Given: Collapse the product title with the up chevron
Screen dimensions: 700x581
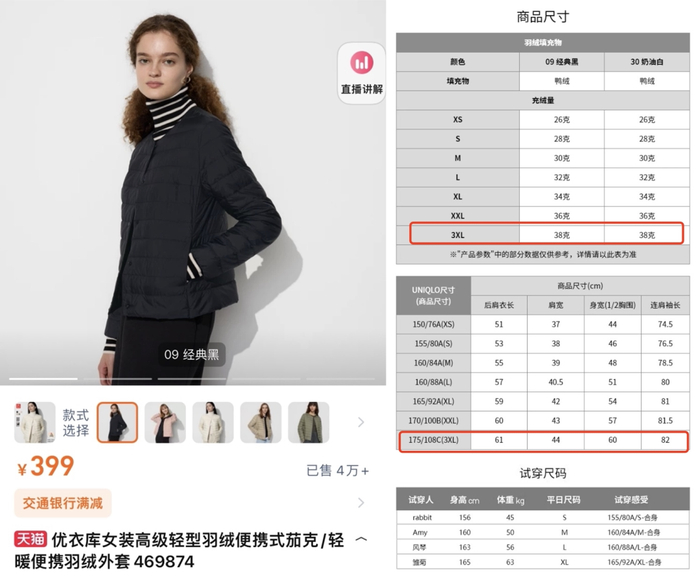Looking at the screenshot, I should [361, 539].
